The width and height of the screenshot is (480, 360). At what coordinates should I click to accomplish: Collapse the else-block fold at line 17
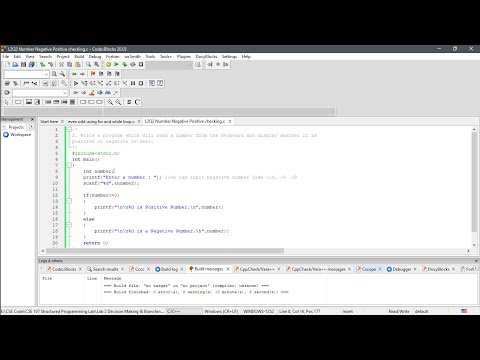pyautogui.click(x=69, y=225)
